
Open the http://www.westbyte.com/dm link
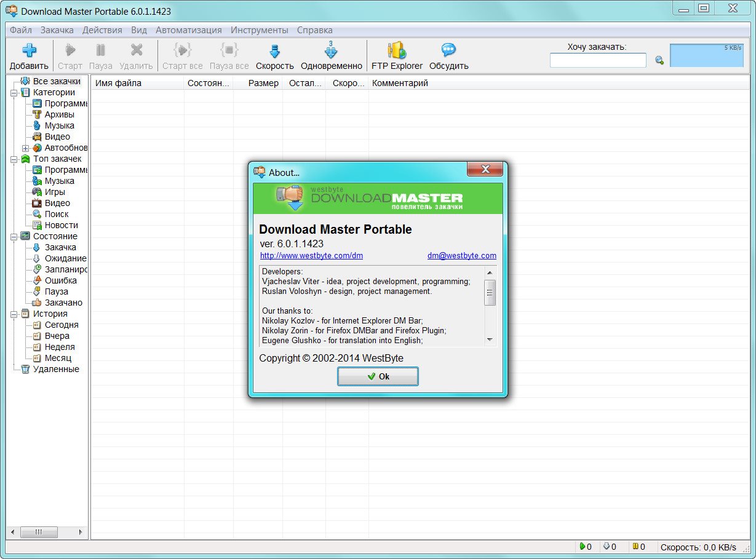pyautogui.click(x=311, y=256)
